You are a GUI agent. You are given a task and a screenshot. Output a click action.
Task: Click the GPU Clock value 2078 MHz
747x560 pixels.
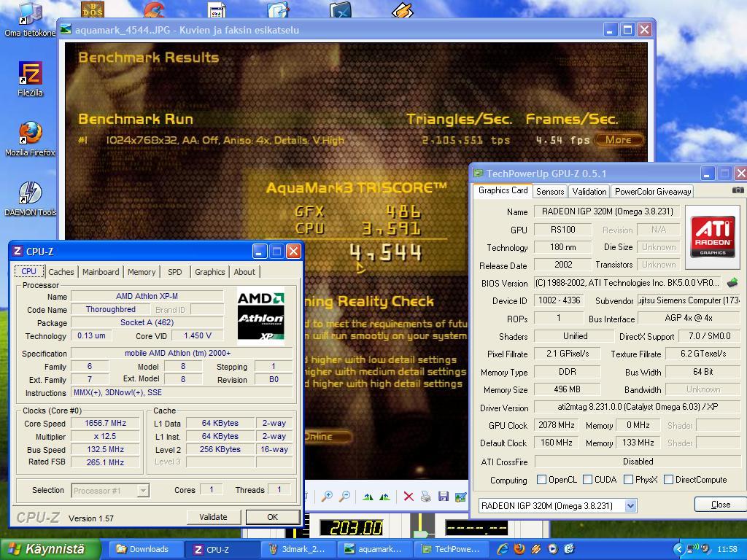pyautogui.click(x=557, y=425)
